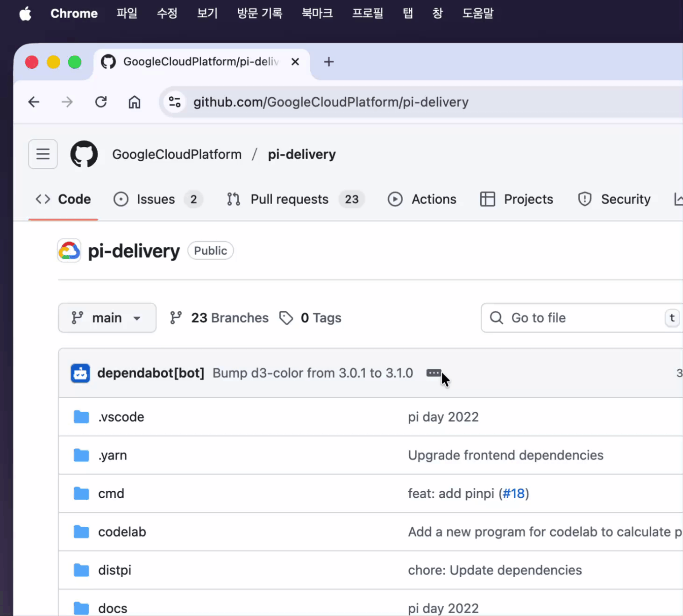683x616 pixels.
Task: Open a new browser tab
Action: [329, 62]
